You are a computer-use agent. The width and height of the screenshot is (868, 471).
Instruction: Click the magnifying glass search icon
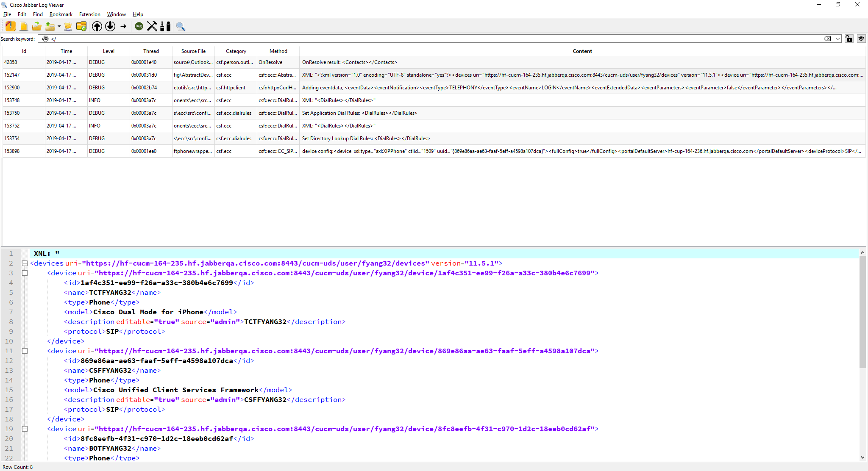(181, 26)
